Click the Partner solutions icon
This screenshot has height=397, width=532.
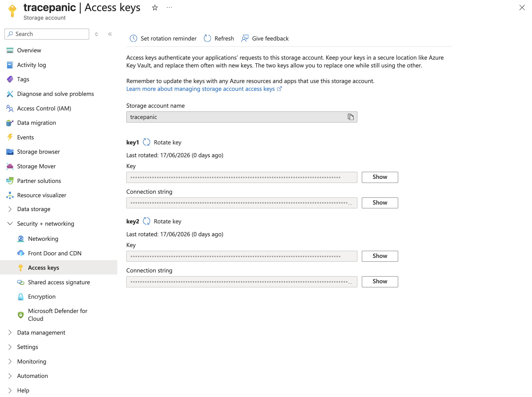(10, 181)
